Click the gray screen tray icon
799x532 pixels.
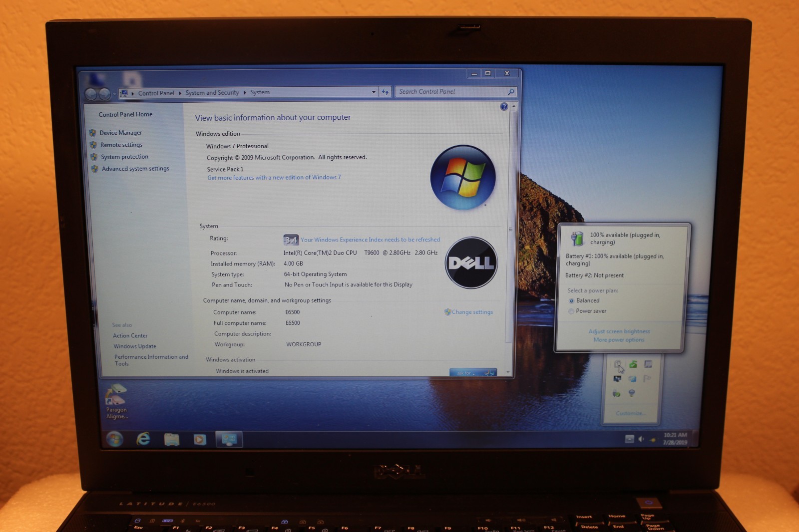click(648, 364)
